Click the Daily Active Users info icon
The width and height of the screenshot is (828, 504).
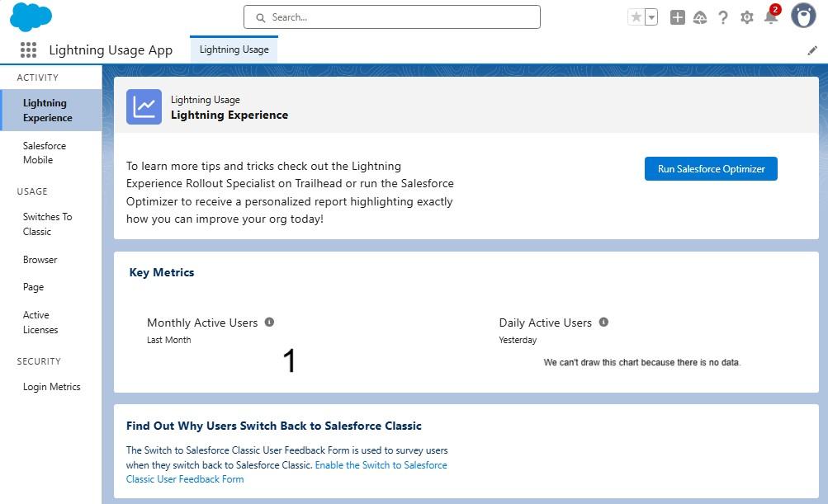click(x=603, y=322)
